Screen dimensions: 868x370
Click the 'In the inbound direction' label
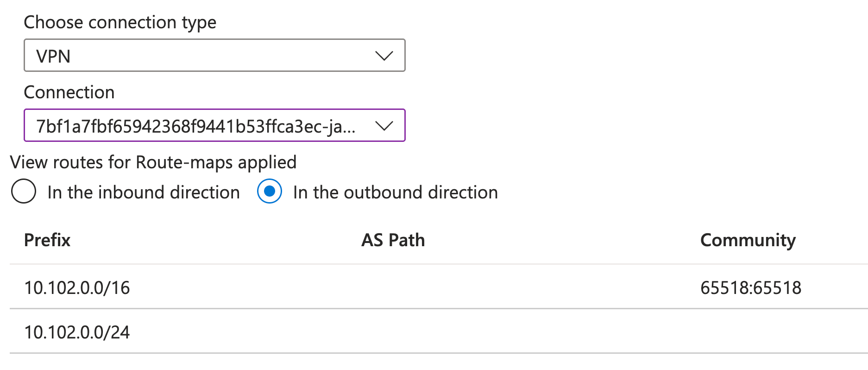pyautogui.click(x=144, y=192)
